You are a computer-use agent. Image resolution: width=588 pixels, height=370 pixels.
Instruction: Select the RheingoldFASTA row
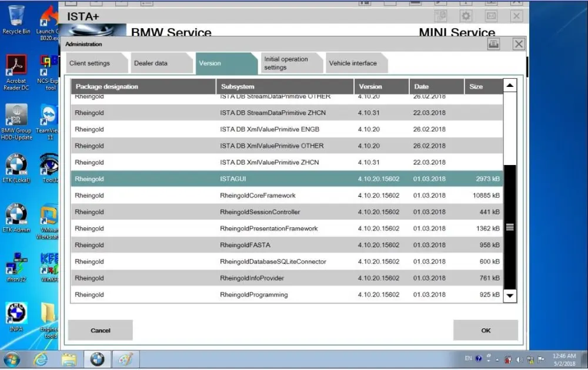click(x=287, y=245)
